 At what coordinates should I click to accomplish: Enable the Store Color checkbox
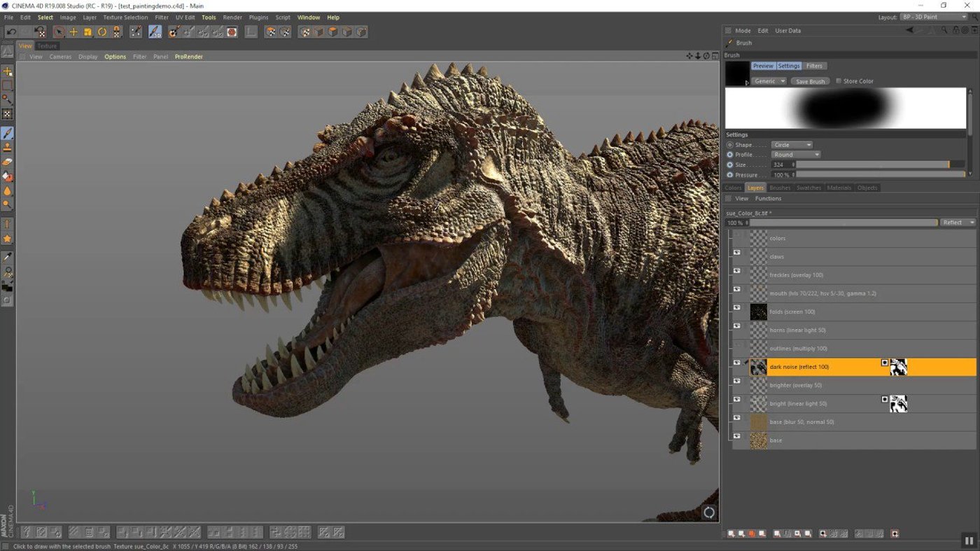[x=839, y=81]
